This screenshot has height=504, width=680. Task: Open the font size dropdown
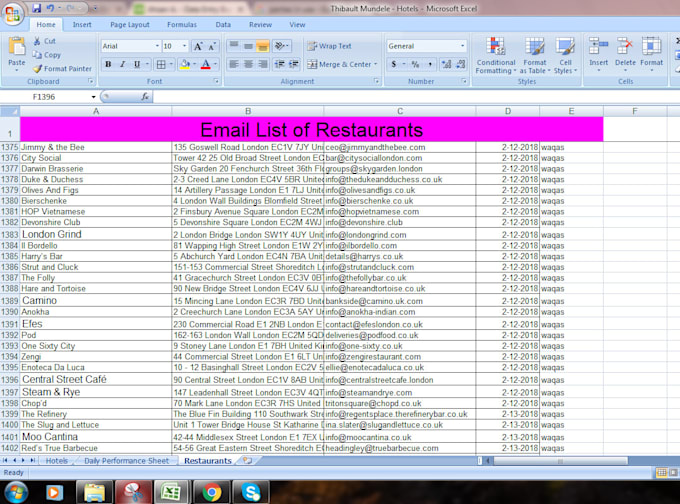(185, 46)
